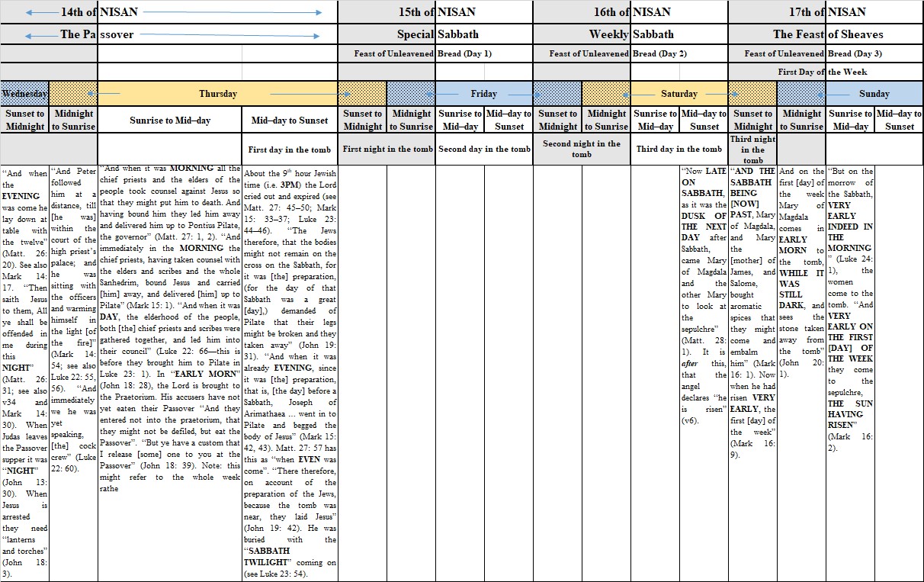Select the dotted Wednesday cell

24,94
